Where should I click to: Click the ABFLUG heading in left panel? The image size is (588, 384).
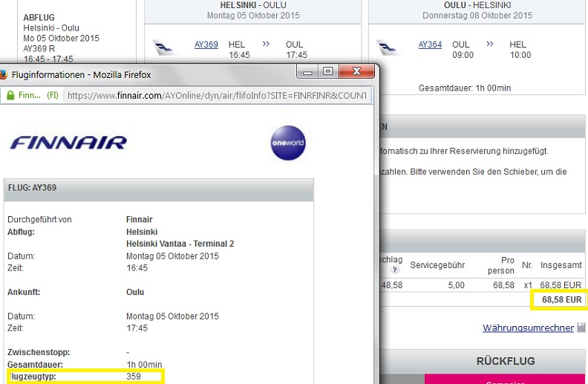point(39,18)
